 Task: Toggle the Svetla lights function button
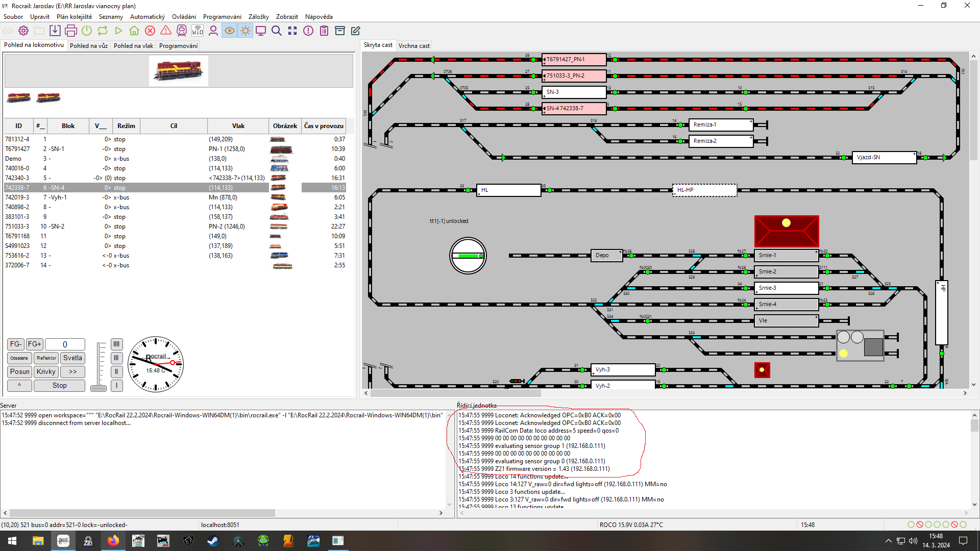(72, 358)
